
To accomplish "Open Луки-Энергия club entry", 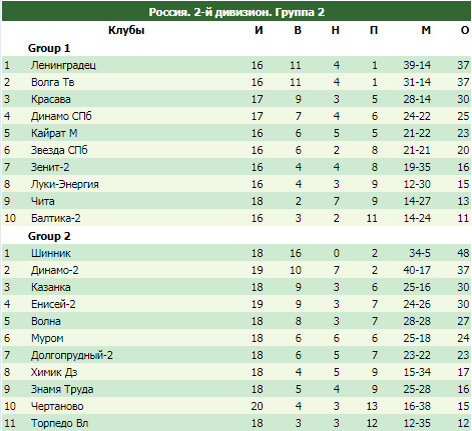I will pyautogui.click(x=65, y=184).
